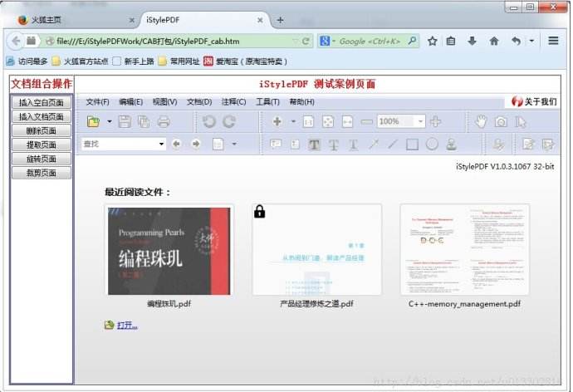This screenshot has width=573, height=392.
Task: Expand the page layout dropdown arrow
Action: pos(234,145)
